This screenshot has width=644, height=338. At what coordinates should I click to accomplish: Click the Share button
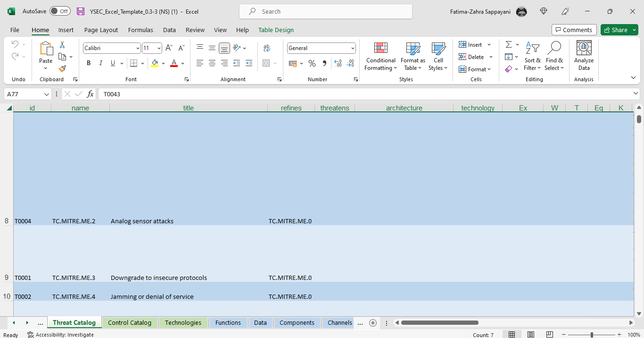619,30
